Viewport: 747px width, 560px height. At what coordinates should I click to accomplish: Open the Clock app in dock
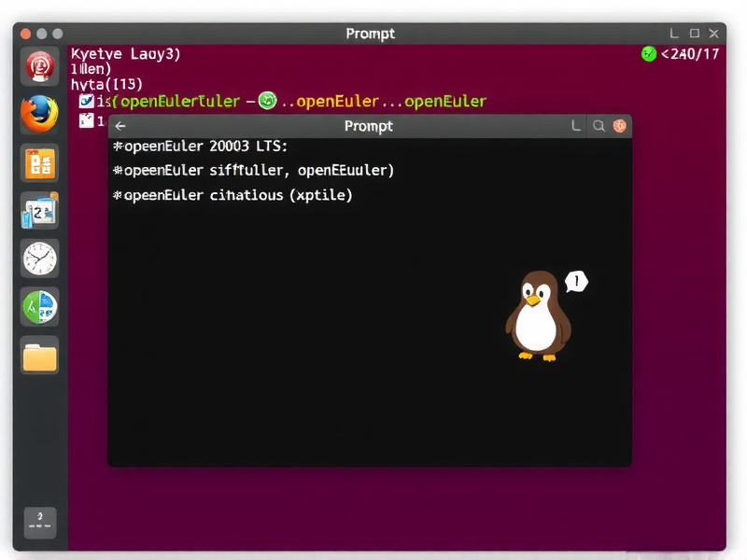pos(39,258)
